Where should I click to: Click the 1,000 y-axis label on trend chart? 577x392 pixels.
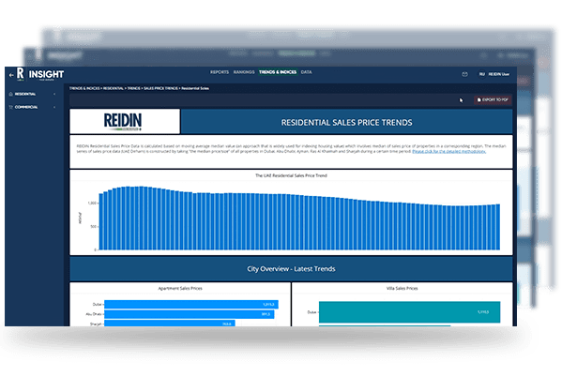92,203
